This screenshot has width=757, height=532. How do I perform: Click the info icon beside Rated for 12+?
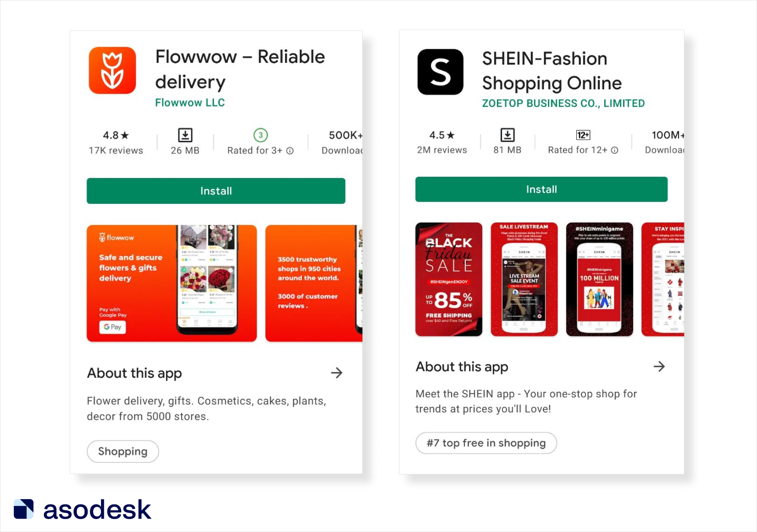[615, 150]
